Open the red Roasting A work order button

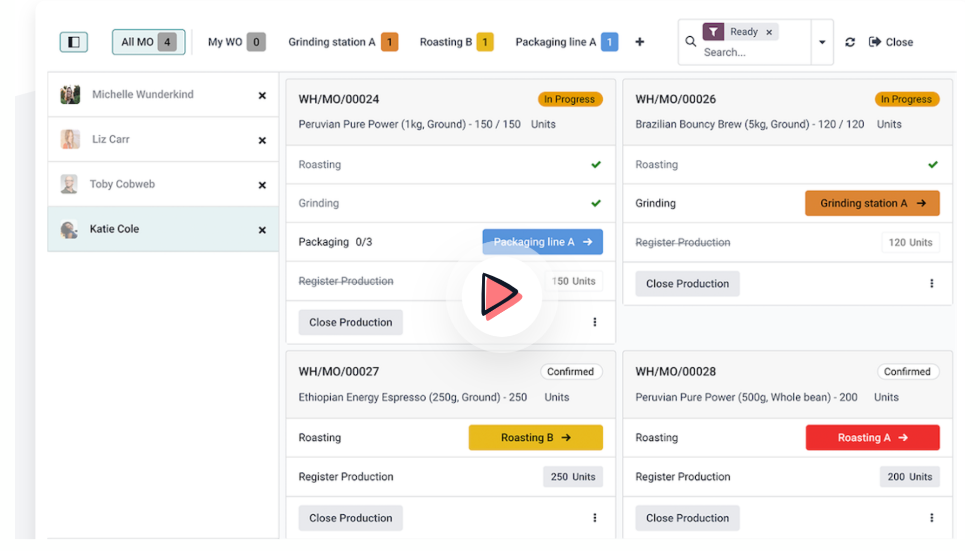[872, 437]
